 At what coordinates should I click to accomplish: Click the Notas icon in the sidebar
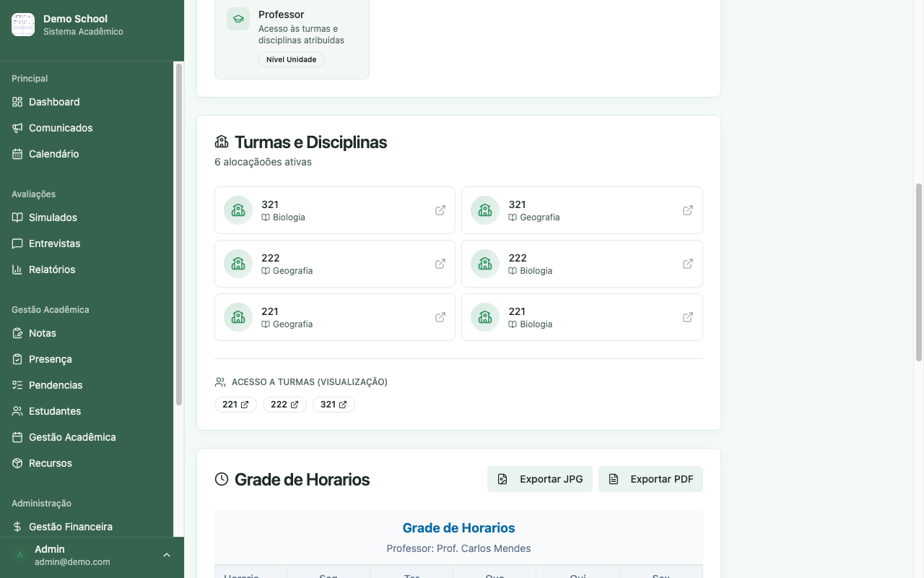[x=17, y=333]
